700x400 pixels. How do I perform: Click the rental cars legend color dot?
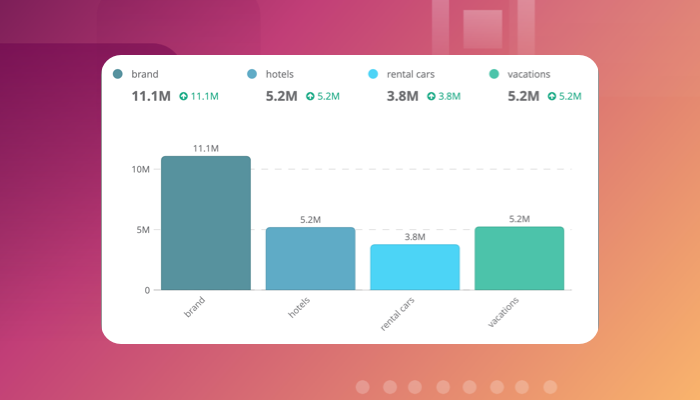373,74
